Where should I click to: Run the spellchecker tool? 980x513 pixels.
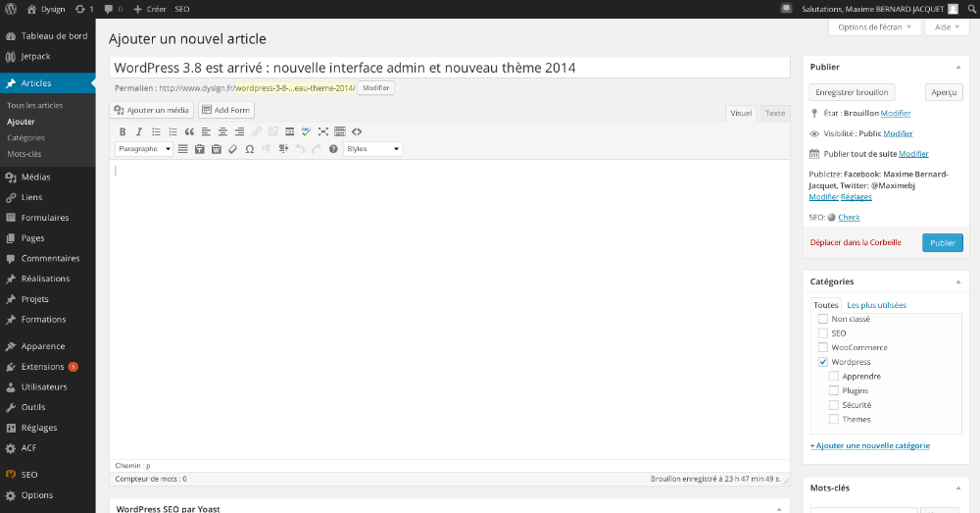306,132
